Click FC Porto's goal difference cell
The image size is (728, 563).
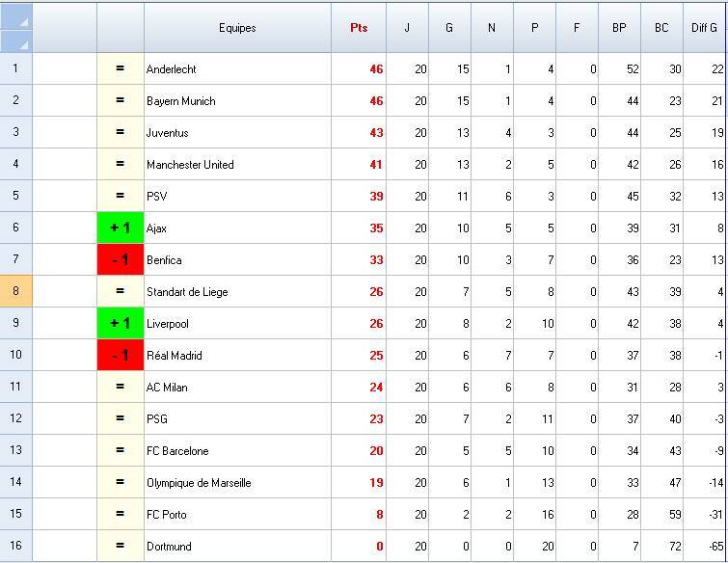[705, 515]
